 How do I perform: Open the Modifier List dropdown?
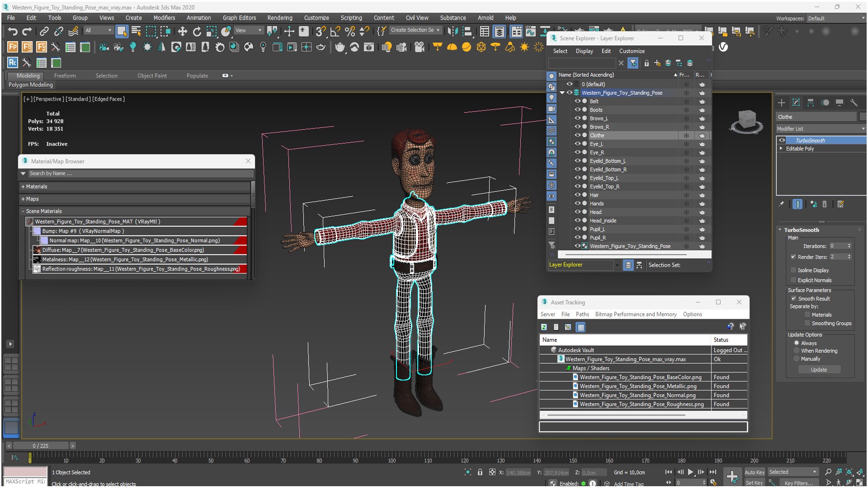coord(821,129)
